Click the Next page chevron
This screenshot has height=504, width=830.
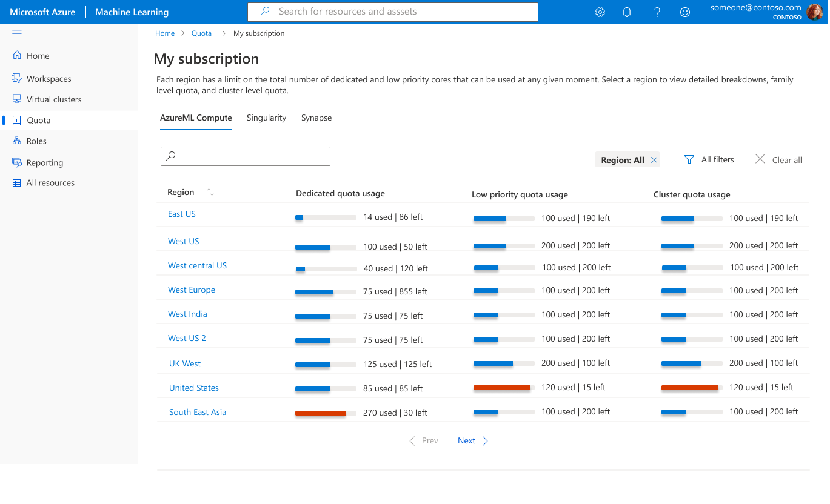[485, 441]
